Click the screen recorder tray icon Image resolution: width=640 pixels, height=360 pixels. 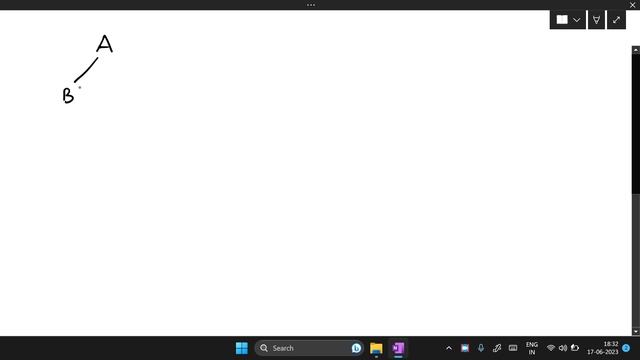464,348
